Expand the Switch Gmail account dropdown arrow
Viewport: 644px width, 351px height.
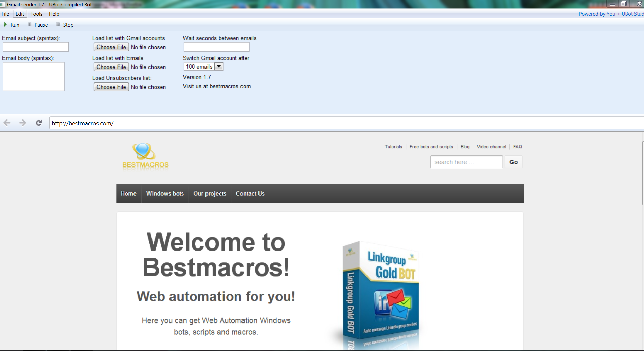(x=219, y=67)
